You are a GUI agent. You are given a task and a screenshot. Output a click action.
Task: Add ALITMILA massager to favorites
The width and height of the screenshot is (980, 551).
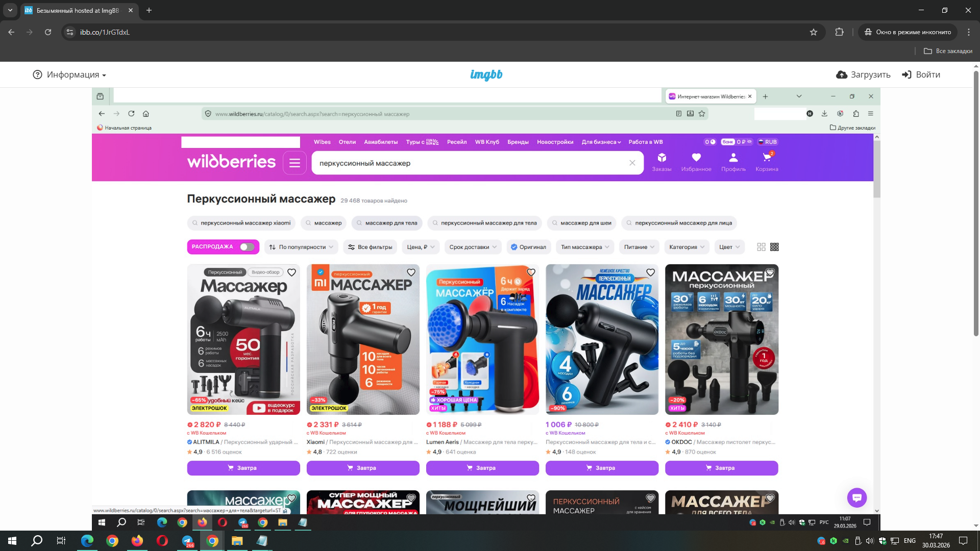pos(291,273)
